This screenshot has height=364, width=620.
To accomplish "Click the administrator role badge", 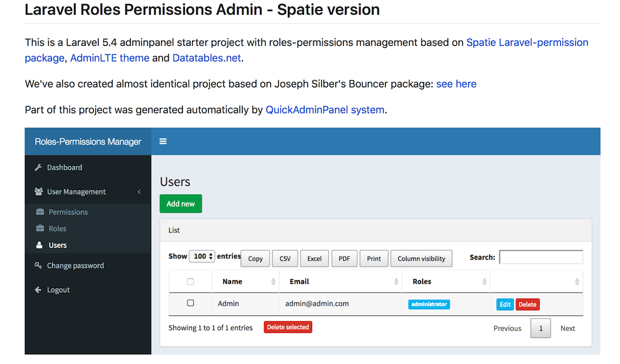I will (429, 304).
